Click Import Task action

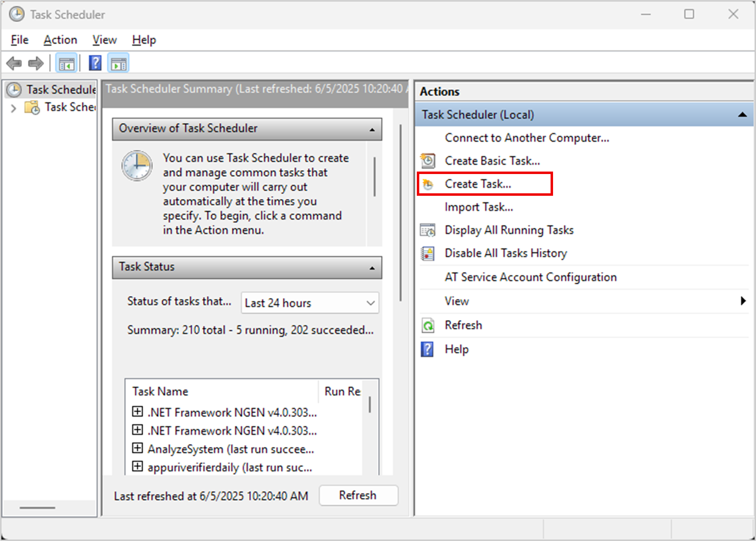coord(479,207)
